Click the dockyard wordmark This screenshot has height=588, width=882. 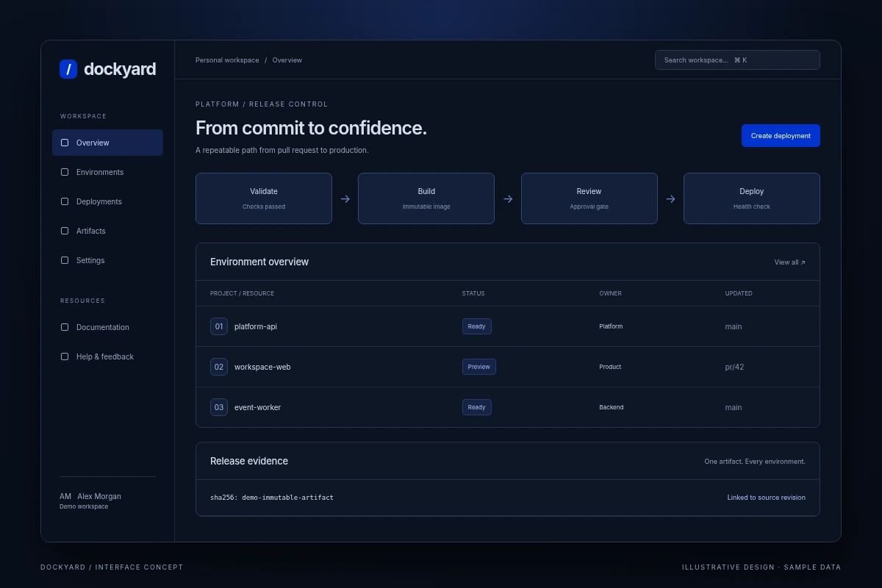[x=120, y=69]
